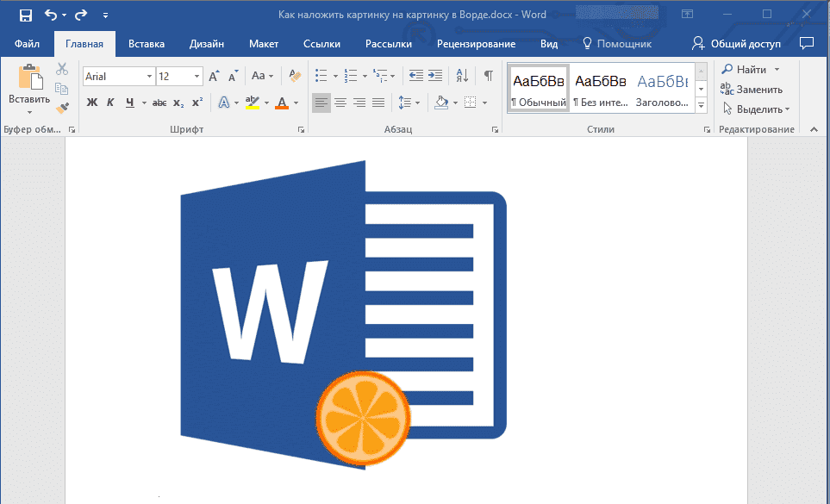Apply center paragraph alignment

340,102
